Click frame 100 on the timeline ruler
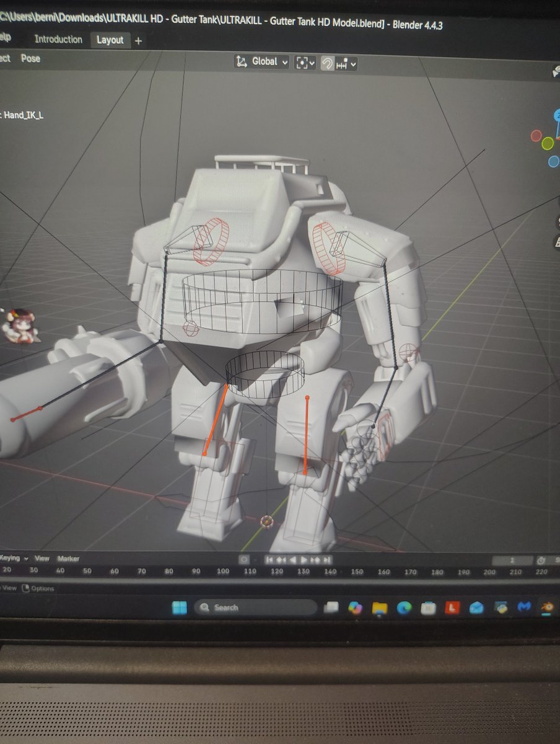Image resolution: width=560 pixels, height=744 pixels. (x=223, y=572)
